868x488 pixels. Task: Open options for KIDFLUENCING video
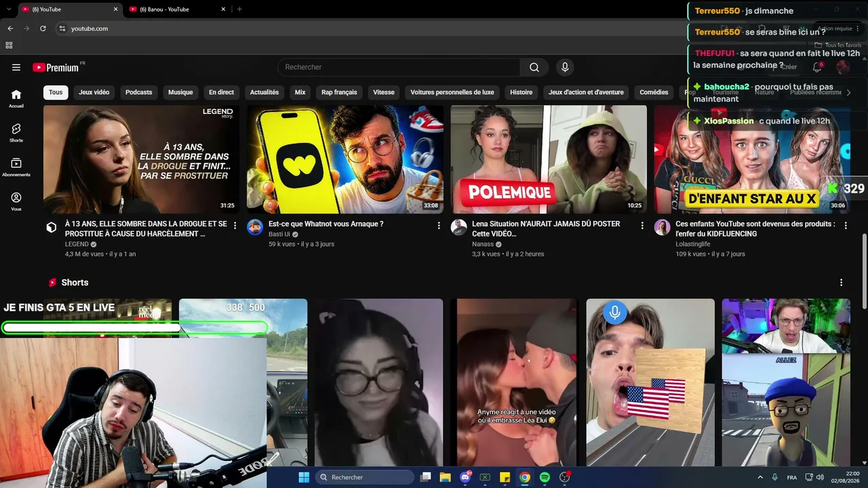tap(846, 225)
